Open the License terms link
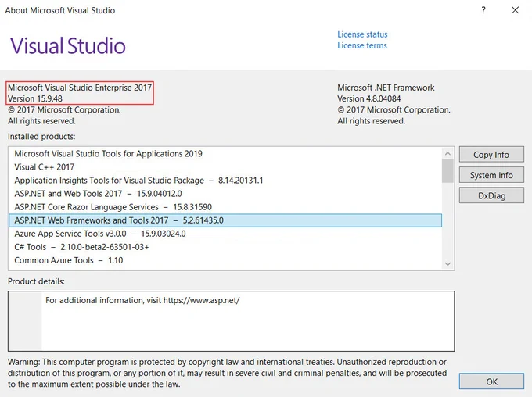This screenshot has height=397, width=532. point(361,45)
